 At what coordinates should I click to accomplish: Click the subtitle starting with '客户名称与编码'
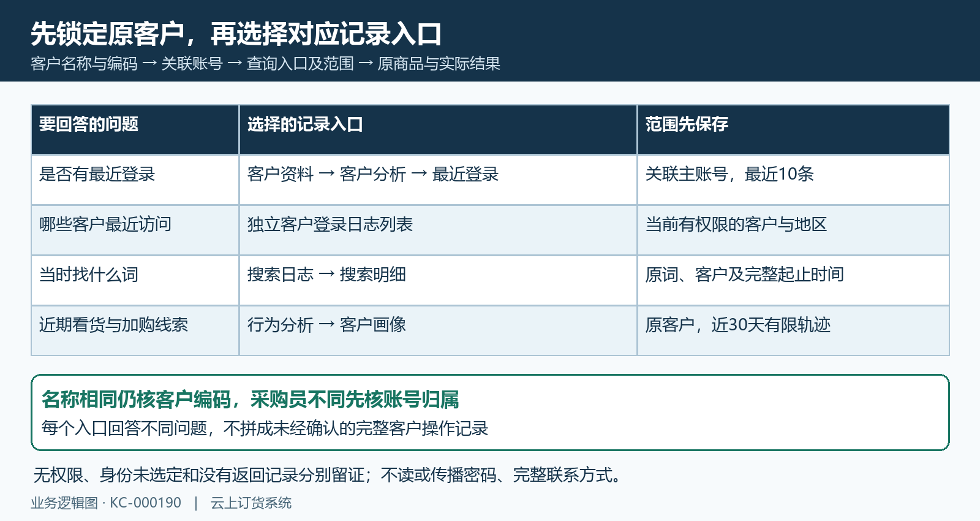265,64
